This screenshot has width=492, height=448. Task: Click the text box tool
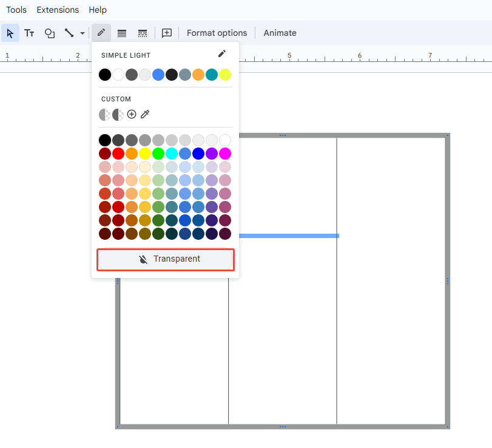point(29,33)
